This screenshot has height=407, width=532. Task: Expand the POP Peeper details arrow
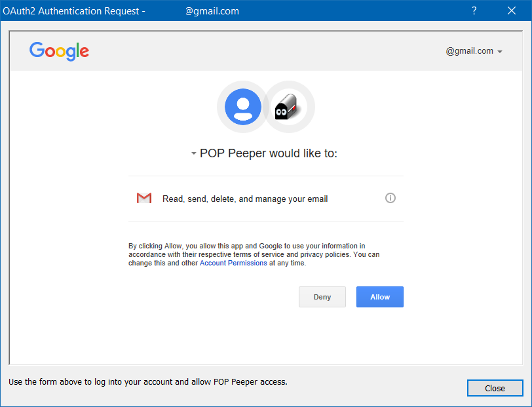pos(193,153)
